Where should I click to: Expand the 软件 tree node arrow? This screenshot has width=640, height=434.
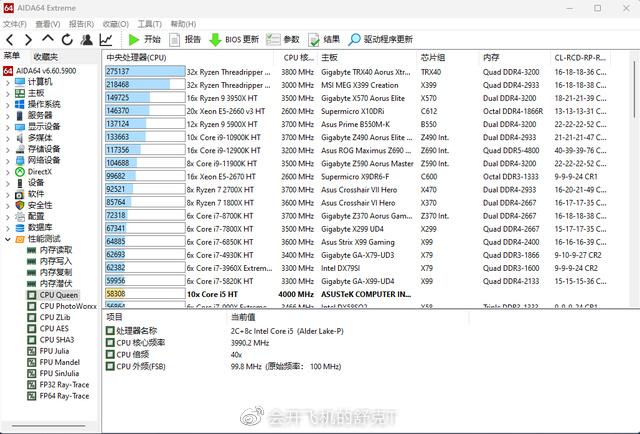point(8,194)
